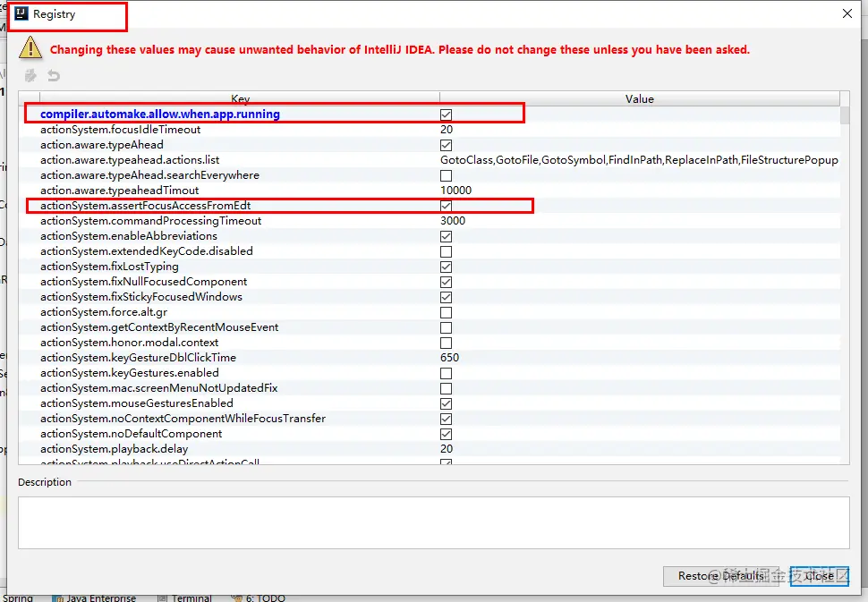Image resolution: width=868 pixels, height=602 pixels.
Task: Toggle actionSystem.fixNullFocusedComponent checkbox
Action: pos(447,282)
